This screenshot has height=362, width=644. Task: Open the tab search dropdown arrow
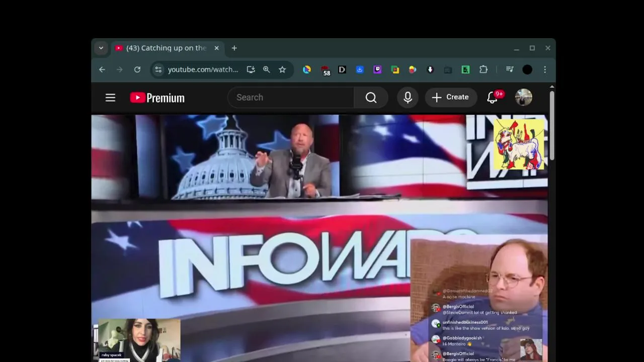101,48
